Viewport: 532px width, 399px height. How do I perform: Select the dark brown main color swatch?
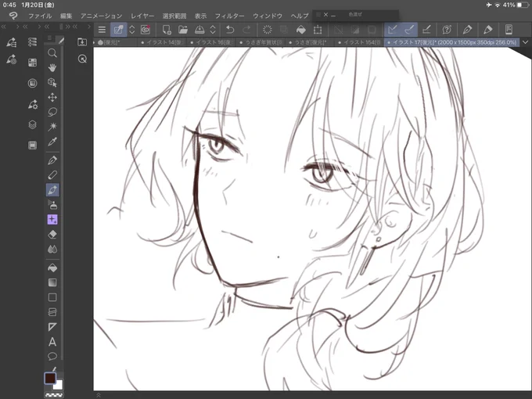(x=50, y=378)
